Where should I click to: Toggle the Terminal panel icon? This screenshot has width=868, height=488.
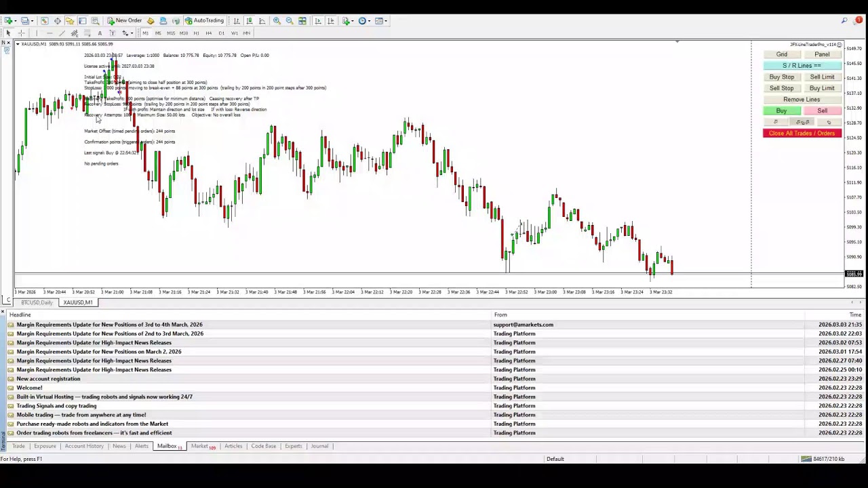pyautogui.click(x=82, y=20)
